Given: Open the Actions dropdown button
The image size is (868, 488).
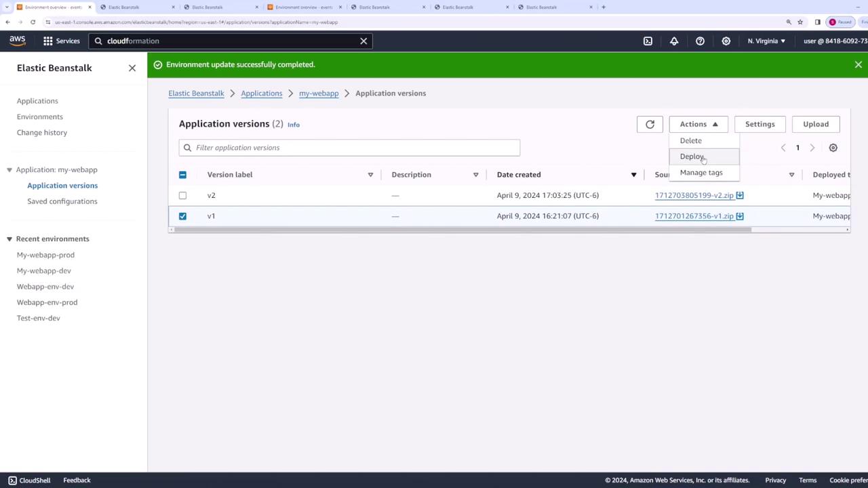Looking at the screenshot, I should (x=698, y=124).
